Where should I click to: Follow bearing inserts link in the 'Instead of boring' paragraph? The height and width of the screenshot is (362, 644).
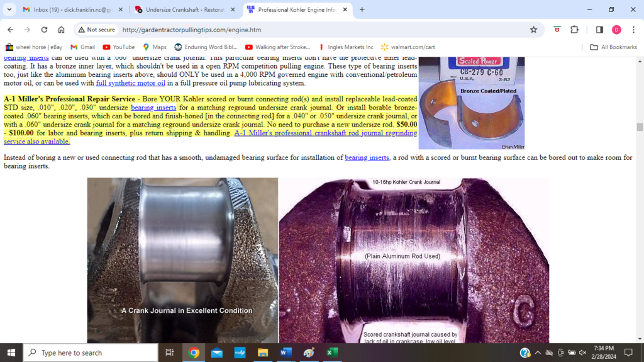[367, 157]
